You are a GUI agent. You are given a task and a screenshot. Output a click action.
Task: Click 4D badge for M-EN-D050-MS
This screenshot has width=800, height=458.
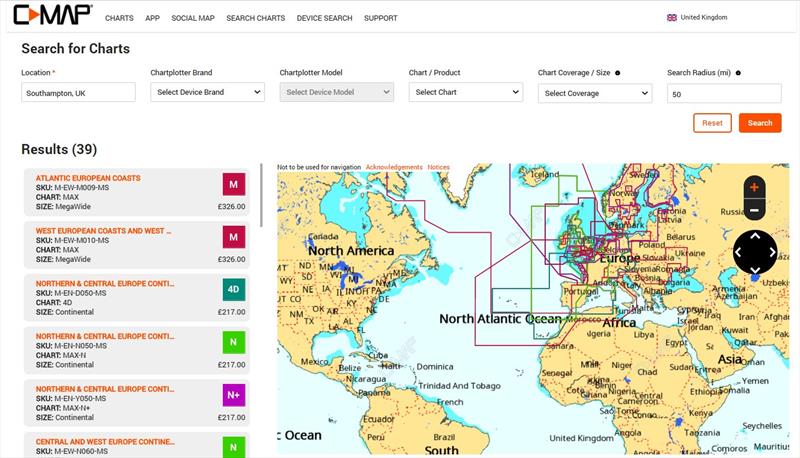coord(234,290)
